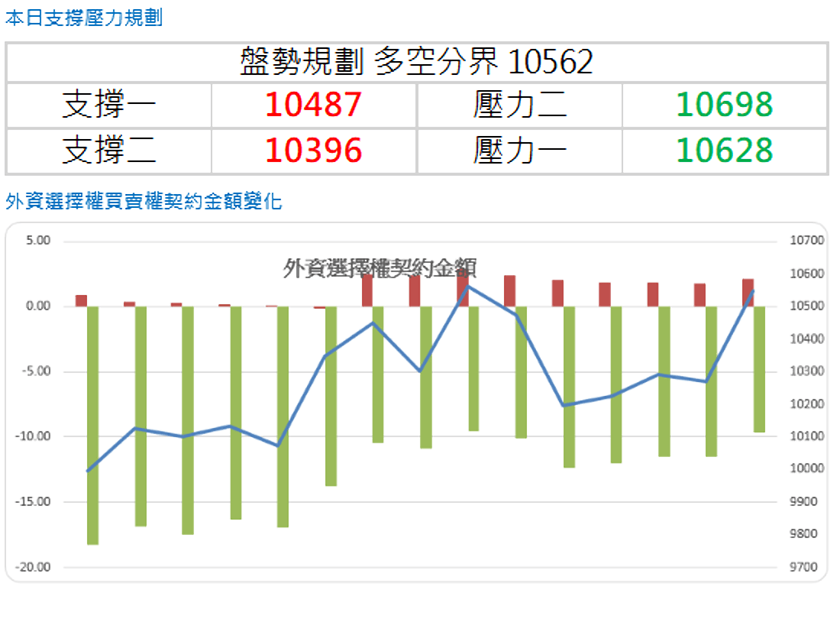
Task: Click the right axis label 10100
Action: pyautogui.click(x=807, y=436)
